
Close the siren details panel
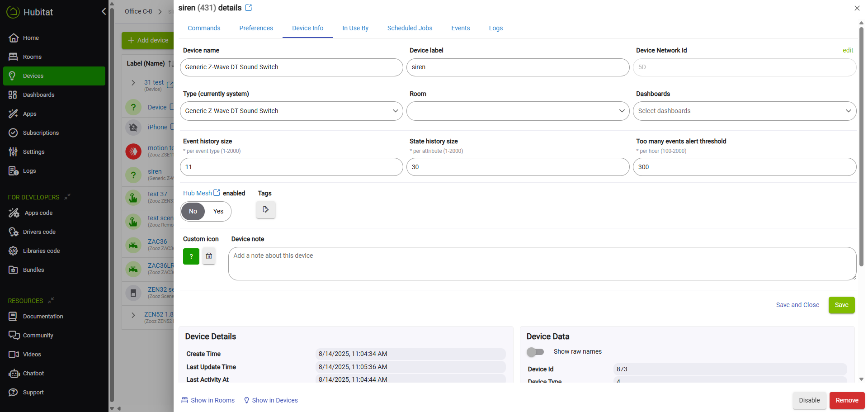857,8
